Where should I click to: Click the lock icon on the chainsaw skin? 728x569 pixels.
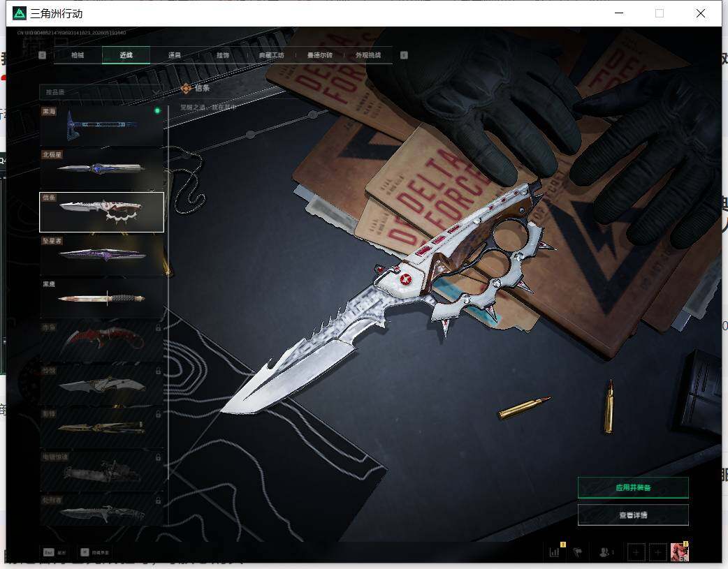pyautogui.click(x=158, y=457)
